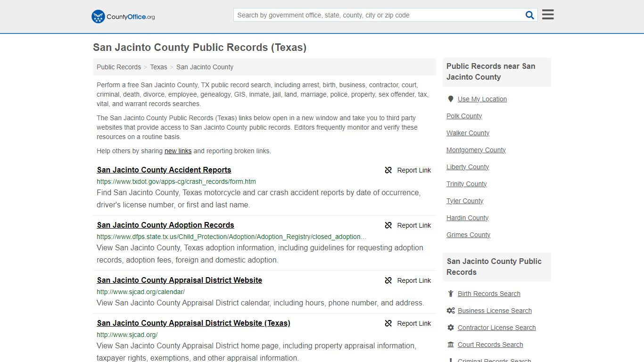Viewport: 644px width, 362px height.
Task: Open the http://www.sjcad.org/ URL
Action: [127, 335]
